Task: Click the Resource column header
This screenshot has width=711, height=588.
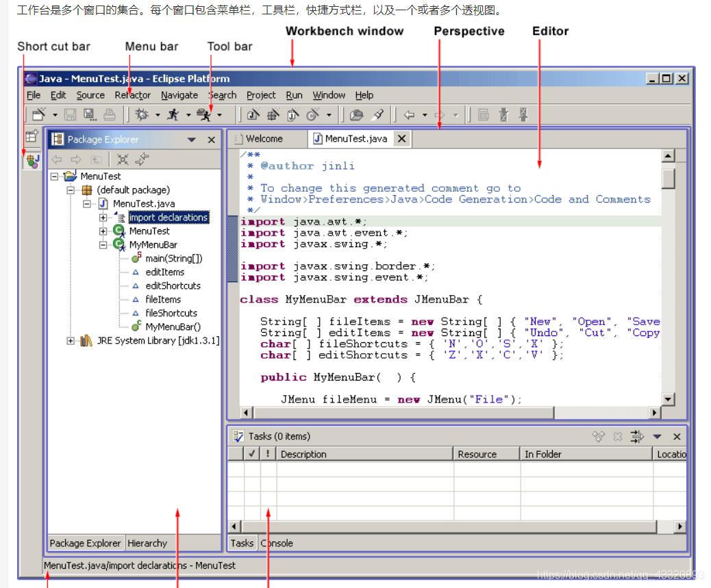Action: 486,455
